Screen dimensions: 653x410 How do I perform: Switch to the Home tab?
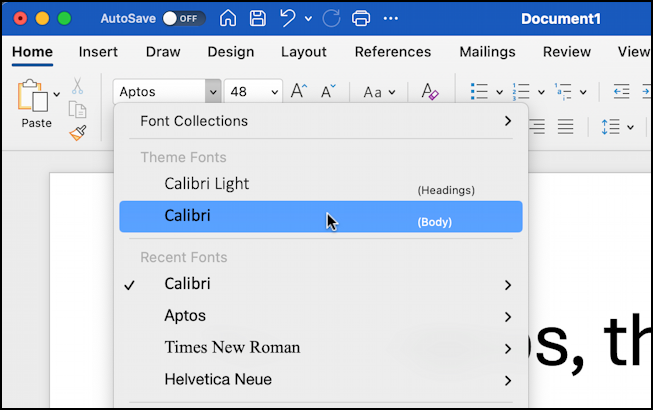[32, 52]
